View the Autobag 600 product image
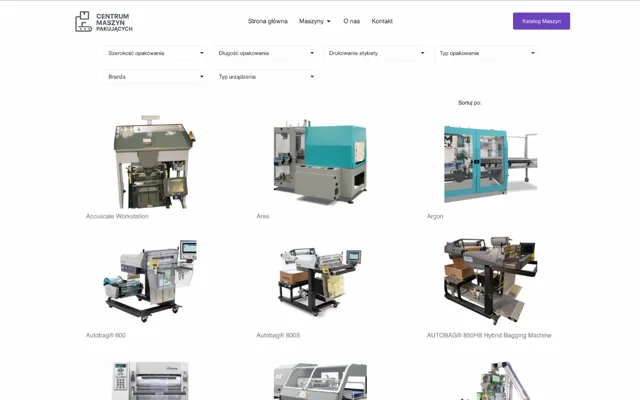 [150, 281]
